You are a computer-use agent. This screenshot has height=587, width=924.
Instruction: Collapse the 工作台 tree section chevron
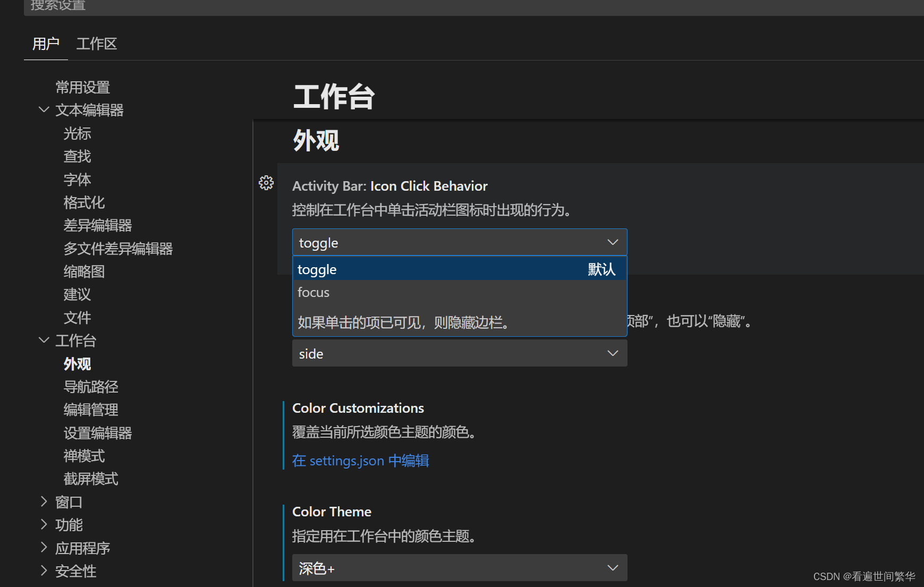[44, 340]
